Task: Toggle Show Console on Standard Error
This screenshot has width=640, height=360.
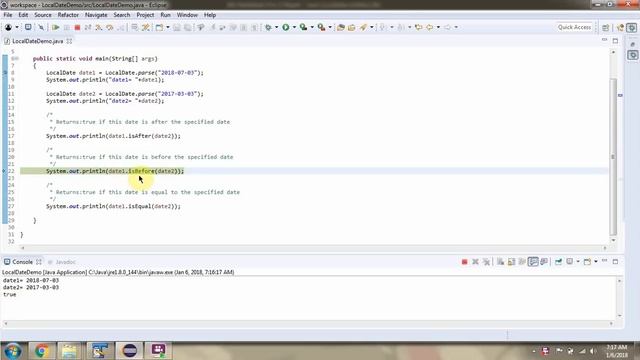Action: 544,262
